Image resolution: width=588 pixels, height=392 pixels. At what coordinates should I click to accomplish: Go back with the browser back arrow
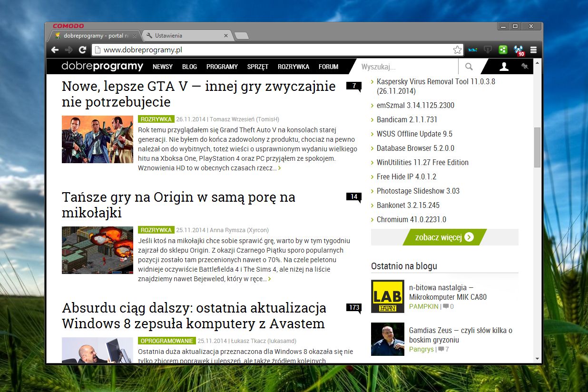[x=55, y=50]
